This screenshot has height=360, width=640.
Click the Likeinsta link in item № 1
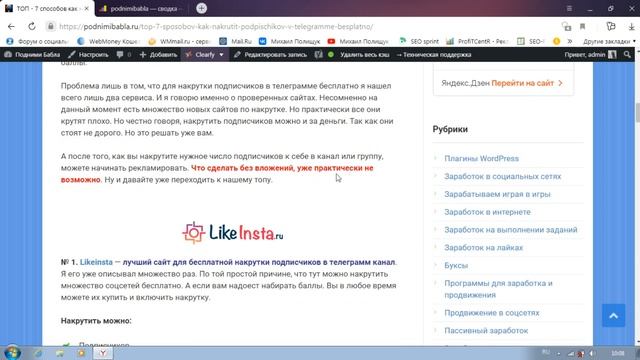(x=96, y=262)
